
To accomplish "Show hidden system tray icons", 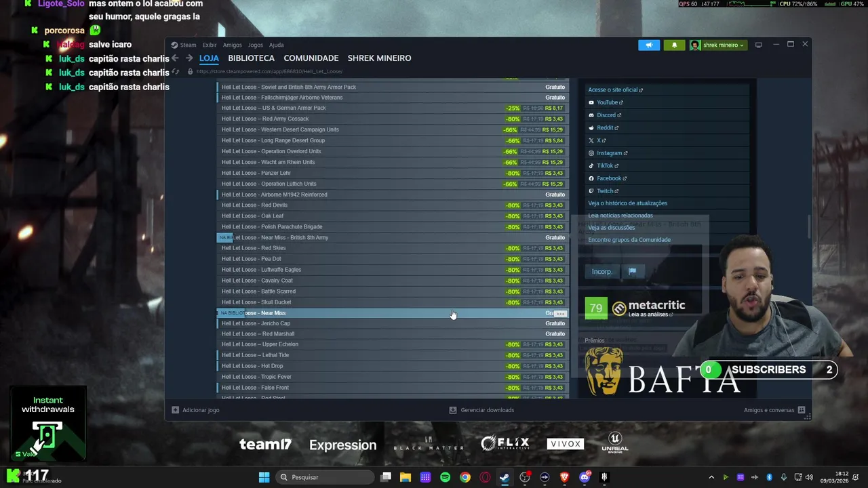I will 711,477.
